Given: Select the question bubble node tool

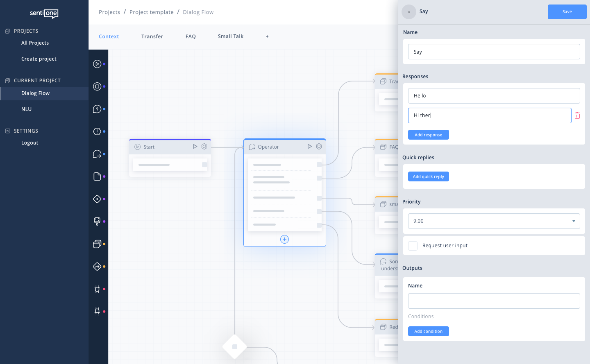Looking at the screenshot, I should click(x=98, y=109).
